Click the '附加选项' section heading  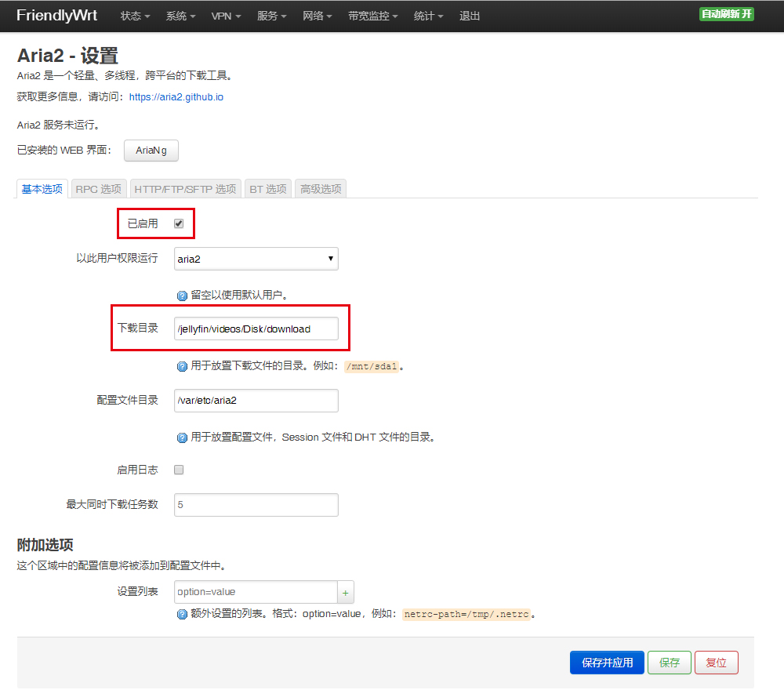click(x=45, y=544)
